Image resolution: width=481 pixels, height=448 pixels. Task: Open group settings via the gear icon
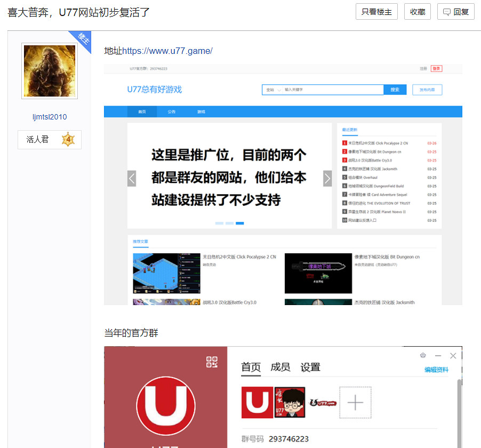point(422,355)
